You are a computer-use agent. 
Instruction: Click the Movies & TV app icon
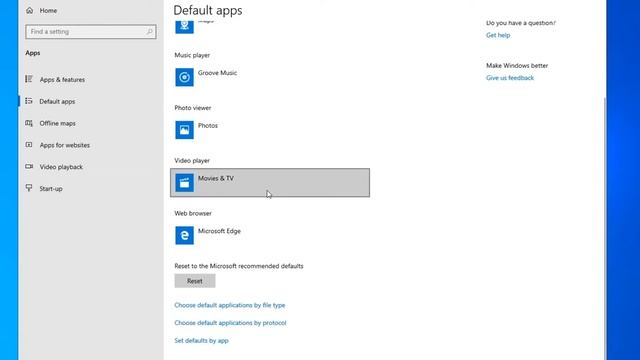(x=184, y=182)
